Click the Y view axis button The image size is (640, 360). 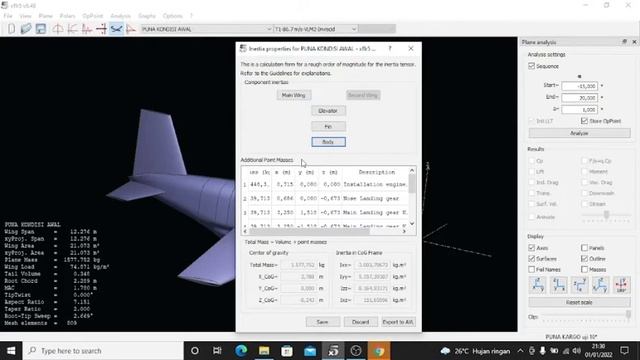coord(559,285)
